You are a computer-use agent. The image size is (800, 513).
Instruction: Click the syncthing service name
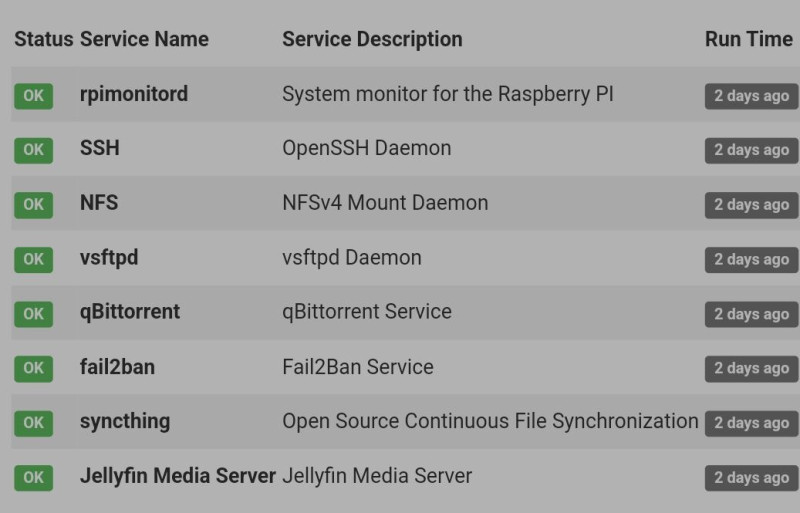[125, 421]
